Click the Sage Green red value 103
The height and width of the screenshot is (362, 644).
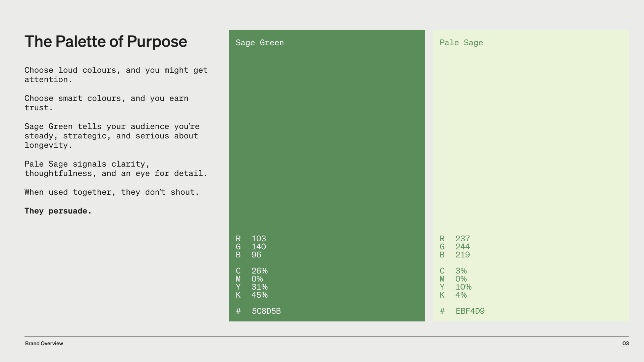pos(259,239)
